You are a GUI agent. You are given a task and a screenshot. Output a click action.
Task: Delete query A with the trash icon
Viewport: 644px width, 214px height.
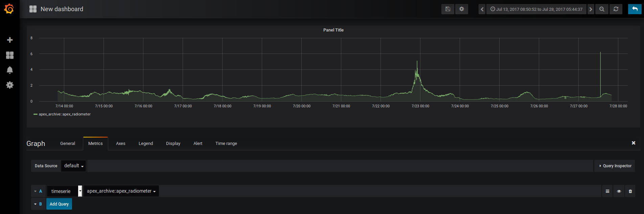tap(630, 191)
